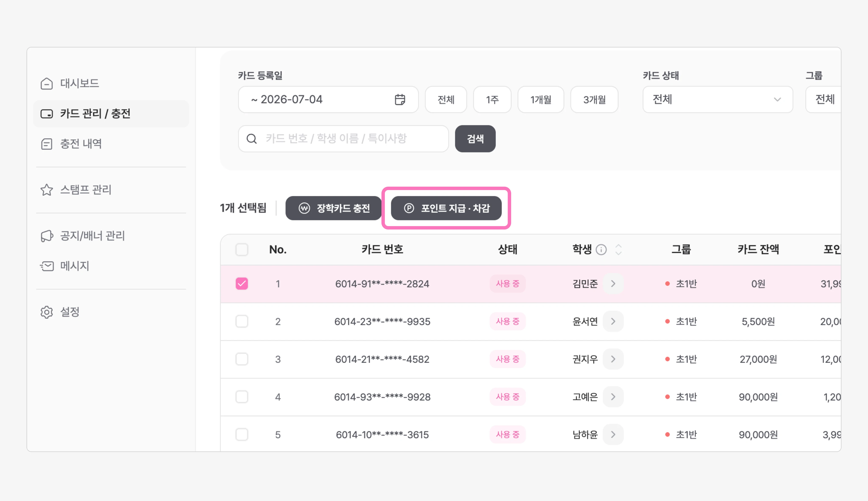
Task: Click the 27,000원 card balance cell
Action: pyautogui.click(x=758, y=359)
